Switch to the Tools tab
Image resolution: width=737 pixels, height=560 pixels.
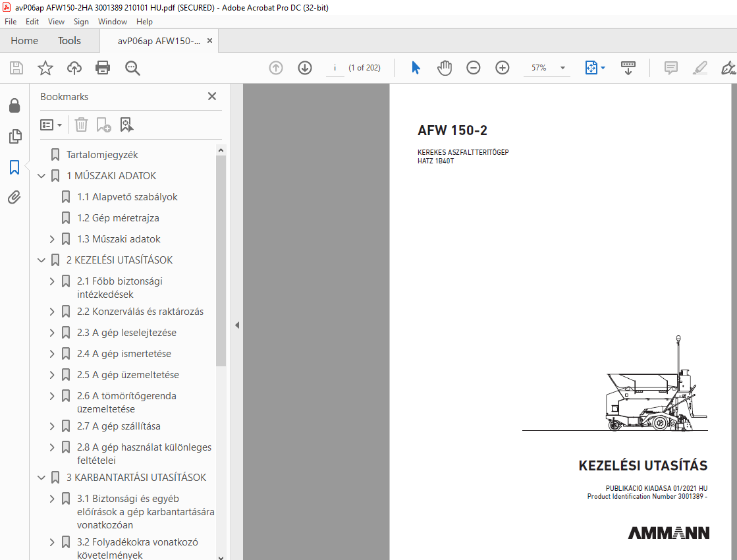(70, 41)
